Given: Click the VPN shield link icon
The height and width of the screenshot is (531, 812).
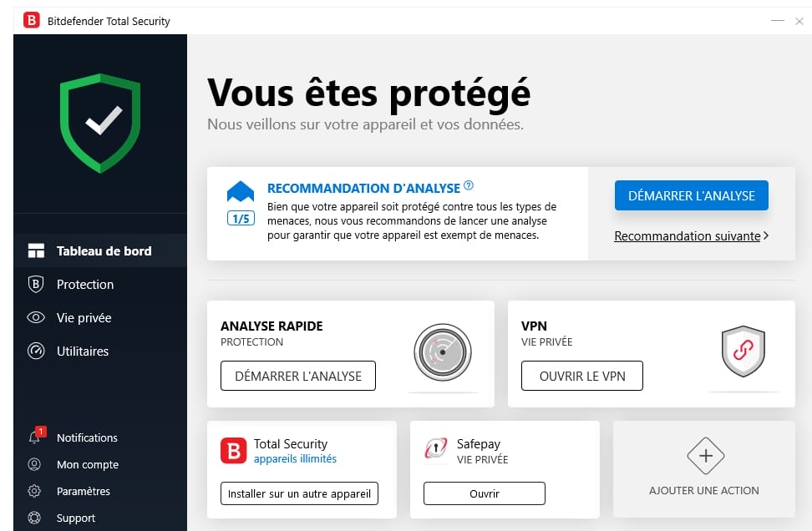Looking at the screenshot, I should click(x=743, y=351).
